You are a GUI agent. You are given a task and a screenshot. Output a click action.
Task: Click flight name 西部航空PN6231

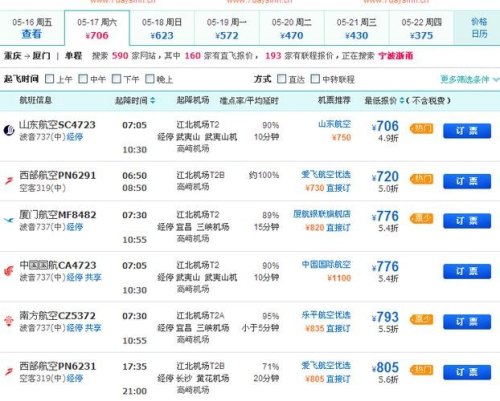[57, 366]
